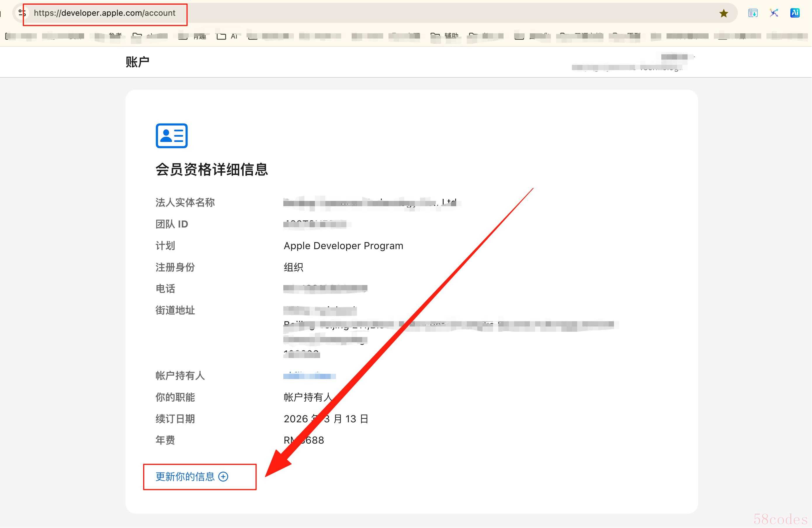The image size is (812, 528).
Task: Click the 组织 enrollment value
Action: pyautogui.click(x=294, y=267)
